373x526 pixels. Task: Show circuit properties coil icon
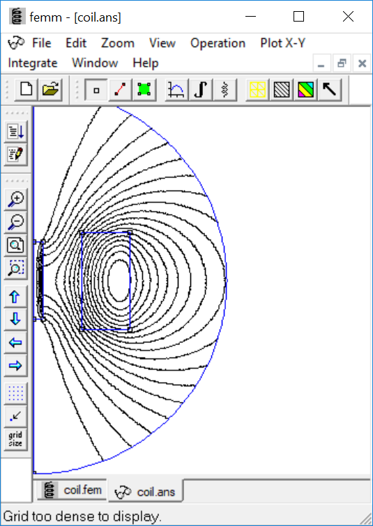coord(225,90)
